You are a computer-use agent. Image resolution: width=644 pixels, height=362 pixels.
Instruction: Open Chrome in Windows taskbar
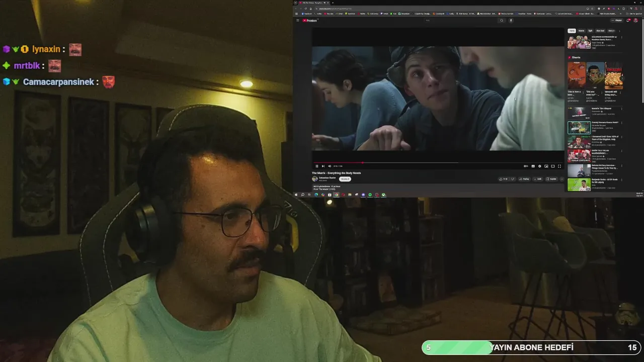[336, 195]
